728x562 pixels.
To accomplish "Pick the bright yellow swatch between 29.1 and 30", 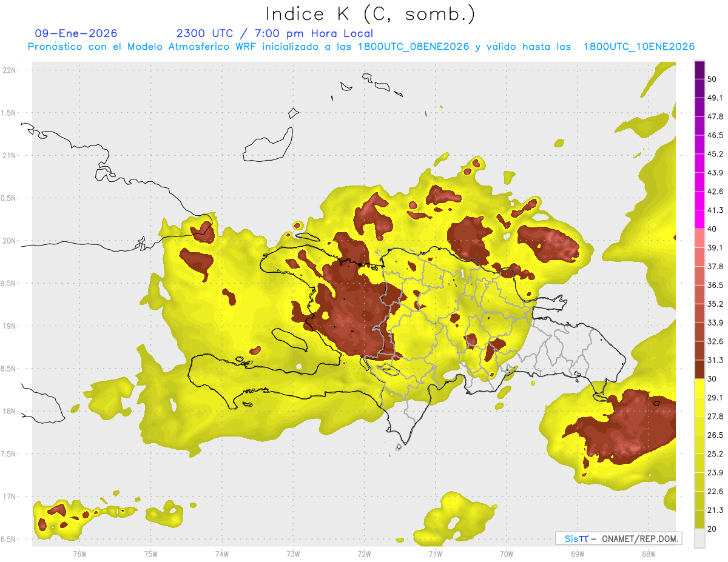I will tap(699, 388).
